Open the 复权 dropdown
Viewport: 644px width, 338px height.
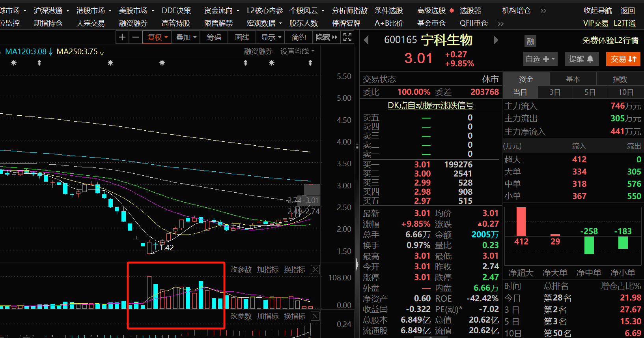157,38
